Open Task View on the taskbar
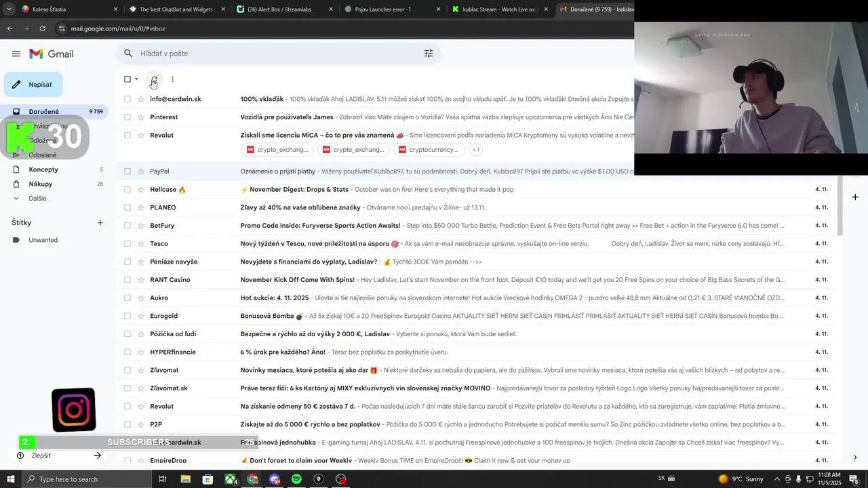This screenshot has height=488, width=868. point(163,479)
